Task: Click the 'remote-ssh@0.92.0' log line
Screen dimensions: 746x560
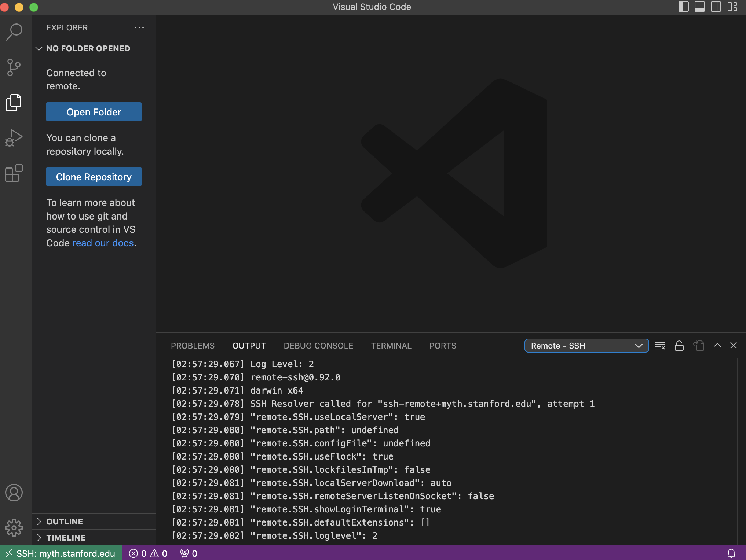Action: click(256, 377)
